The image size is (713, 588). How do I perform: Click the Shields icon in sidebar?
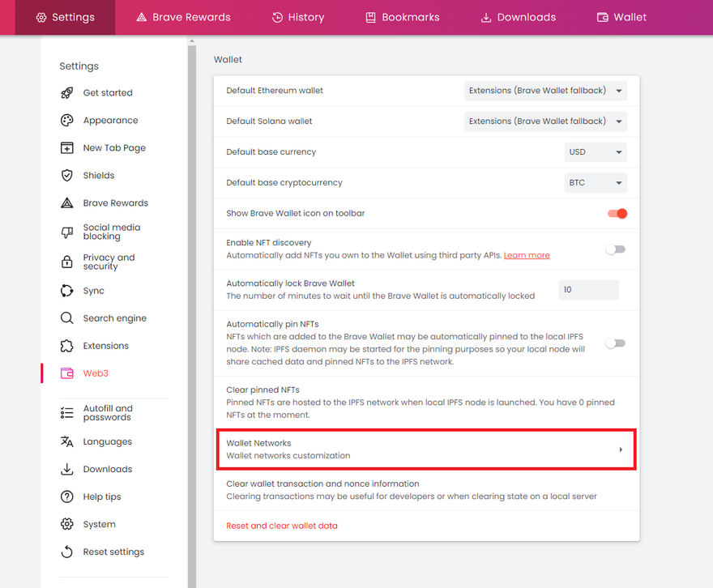pyautogui.click(x=67, y=176)
